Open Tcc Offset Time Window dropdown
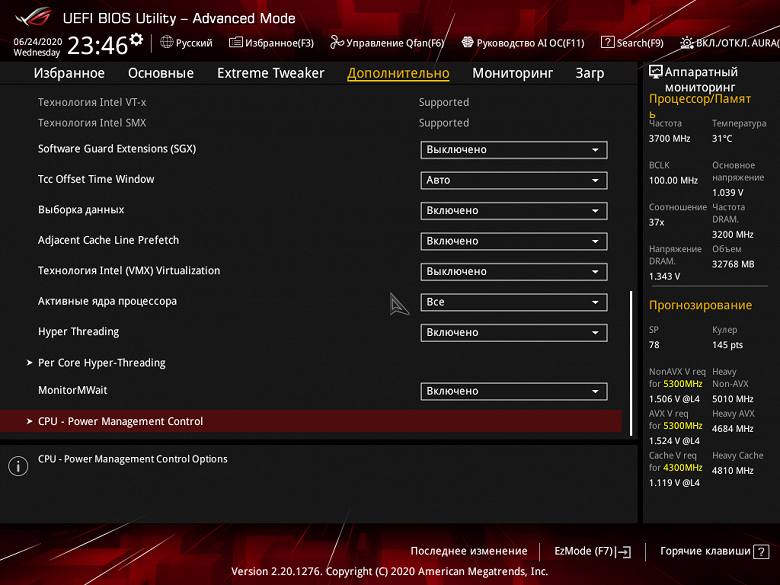 tap(514, 180)
